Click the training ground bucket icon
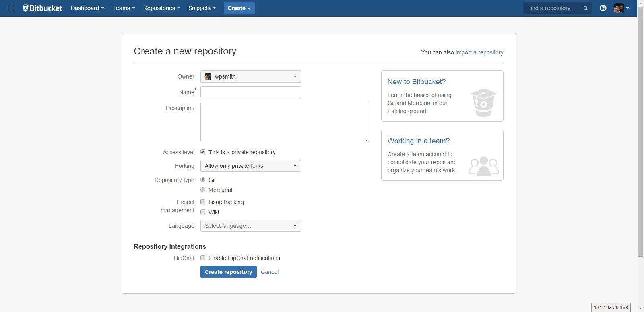644x312 pixels. (x=483, y=103)
